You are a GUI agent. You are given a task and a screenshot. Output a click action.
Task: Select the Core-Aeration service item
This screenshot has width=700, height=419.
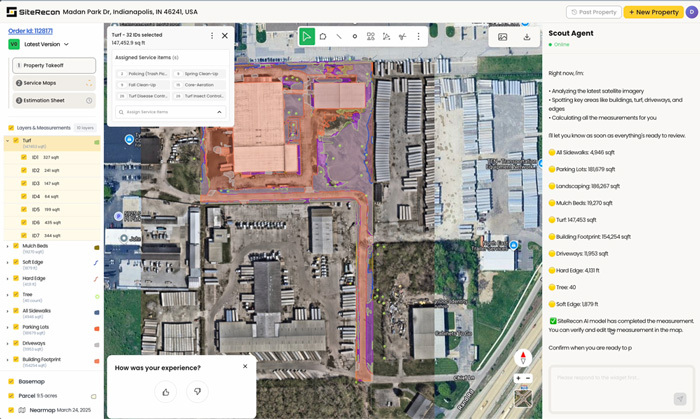point(199,85)
